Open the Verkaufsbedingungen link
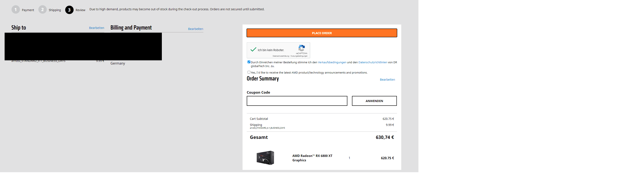 tap(332, 62)
